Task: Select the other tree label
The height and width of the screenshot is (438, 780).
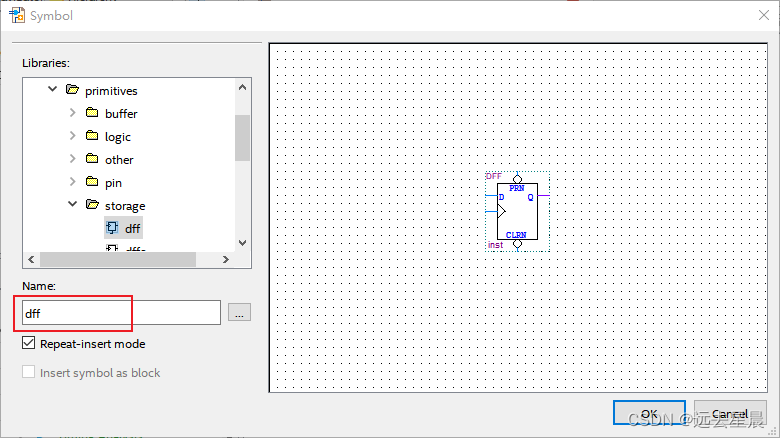Action: [x=119, y=160]
